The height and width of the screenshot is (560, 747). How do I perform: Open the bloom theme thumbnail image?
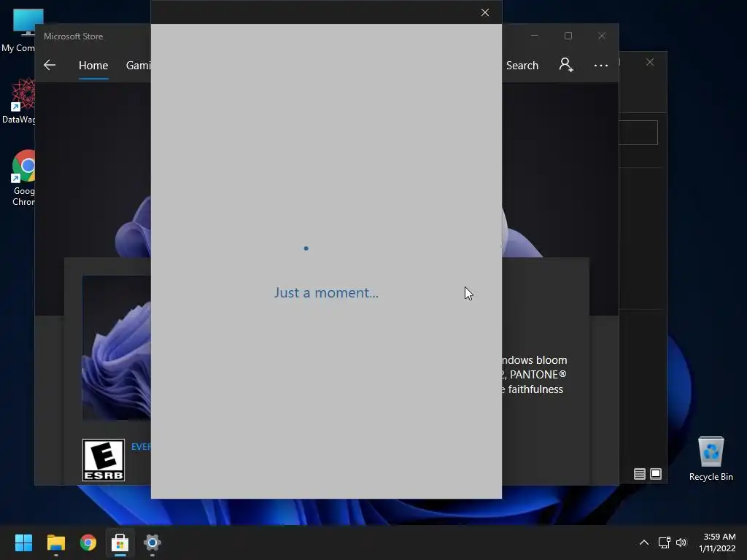pos(117,348)
